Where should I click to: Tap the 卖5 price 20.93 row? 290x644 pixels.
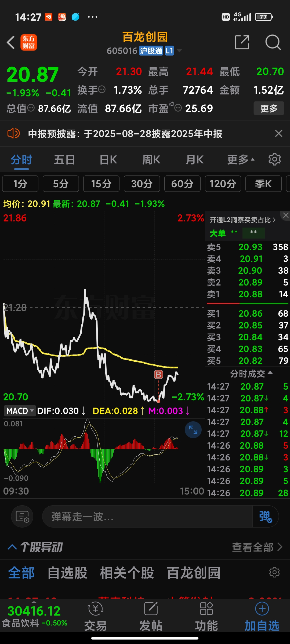point(248,247)
